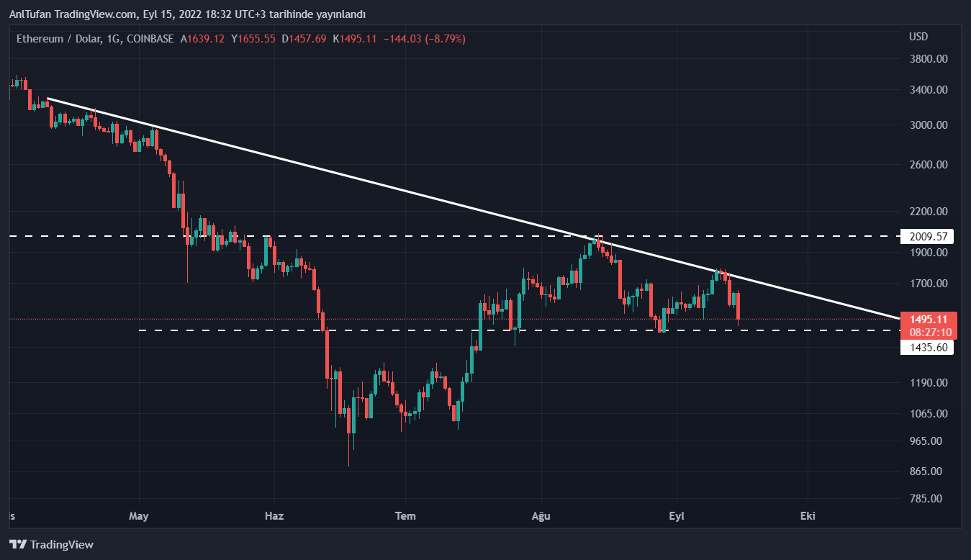Click the Tem label on time axis
971x560 pixels.
(x=406, y=516)
